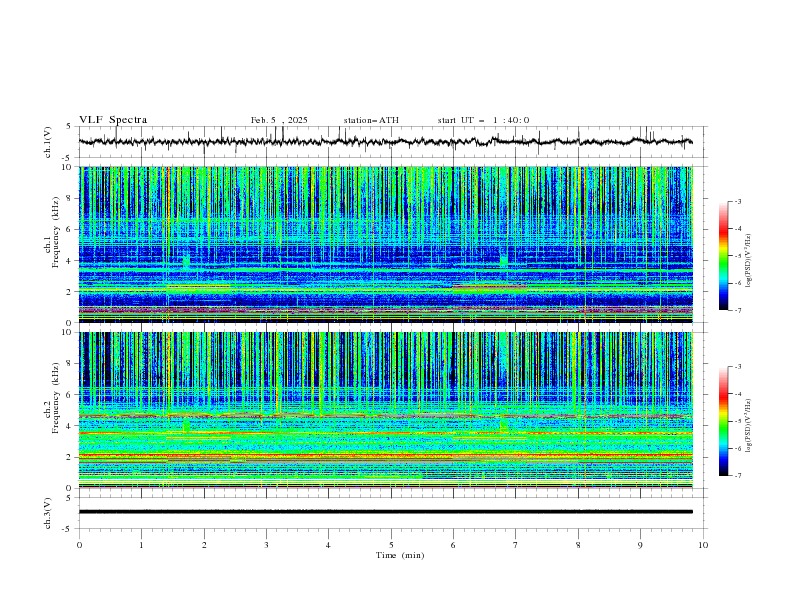Click the ch.1 PSD color scale bar
Image resolution: width=792 pixels, height=612 pixels.
(x=724, y=256)
